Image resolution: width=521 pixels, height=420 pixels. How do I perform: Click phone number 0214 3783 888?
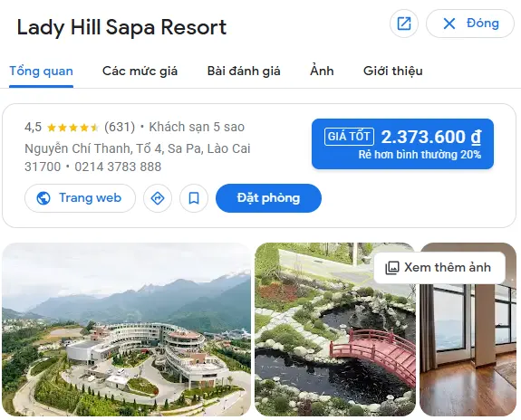pos(118,167)
